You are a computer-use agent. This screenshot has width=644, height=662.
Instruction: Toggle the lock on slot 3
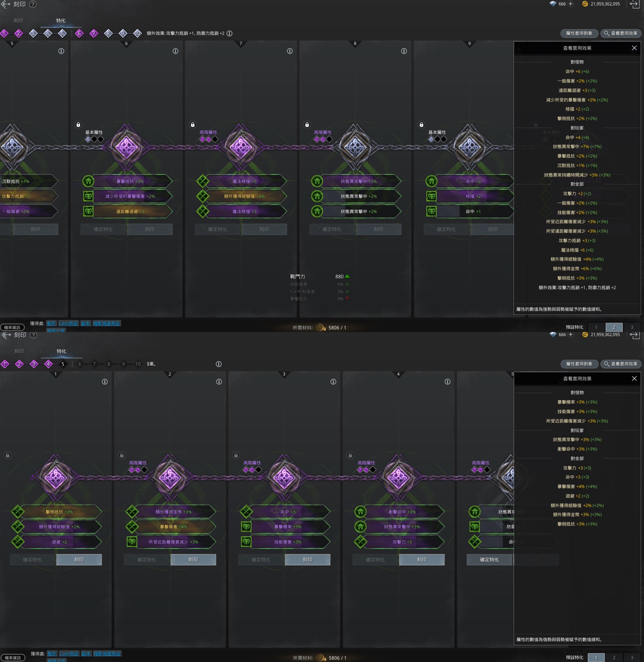pos(236,455)
